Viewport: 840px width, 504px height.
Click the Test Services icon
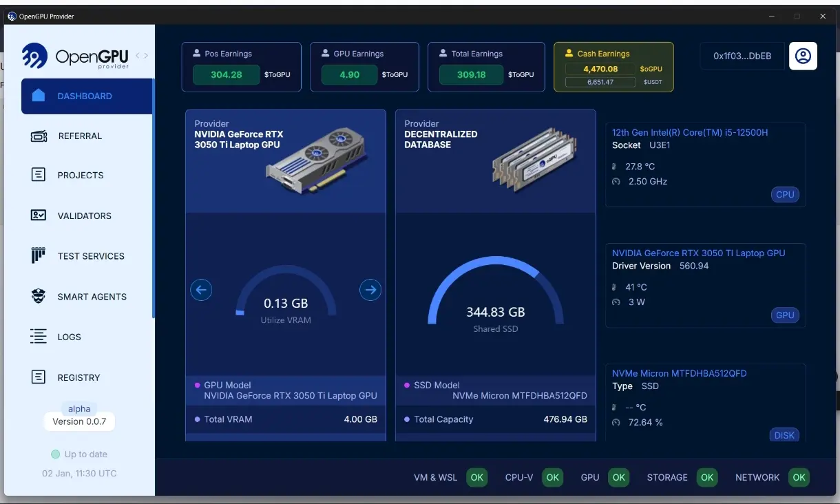point(39,255)
